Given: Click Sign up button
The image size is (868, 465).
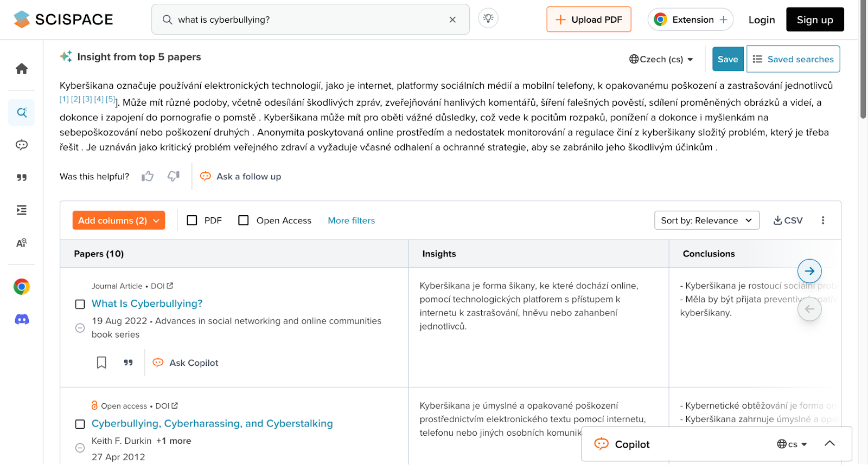Looking at the screenshot, I should coord(815,20).
